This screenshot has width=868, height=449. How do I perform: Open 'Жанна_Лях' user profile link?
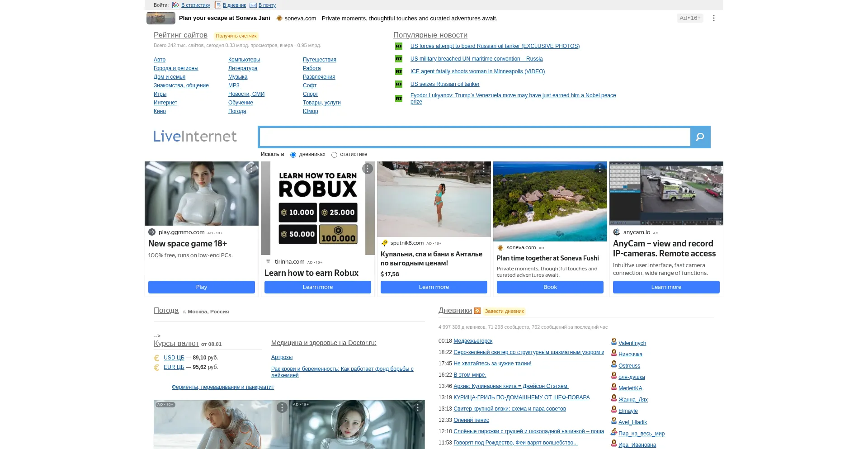[633, 400]
